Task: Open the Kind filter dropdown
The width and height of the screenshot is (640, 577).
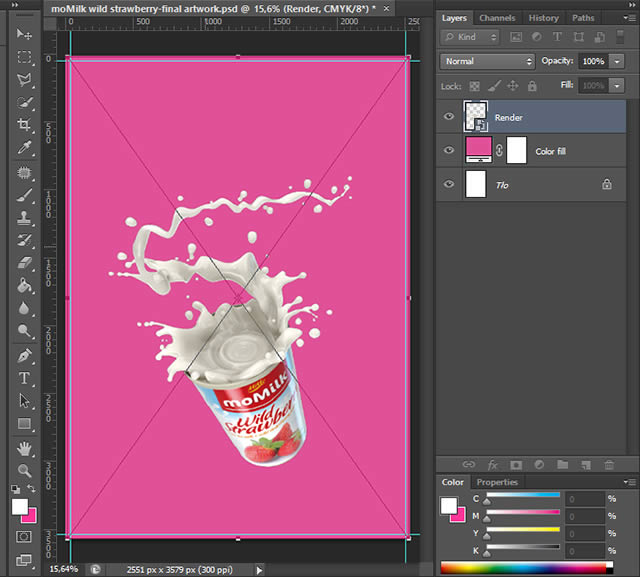Action: click(x=470, y=37)
